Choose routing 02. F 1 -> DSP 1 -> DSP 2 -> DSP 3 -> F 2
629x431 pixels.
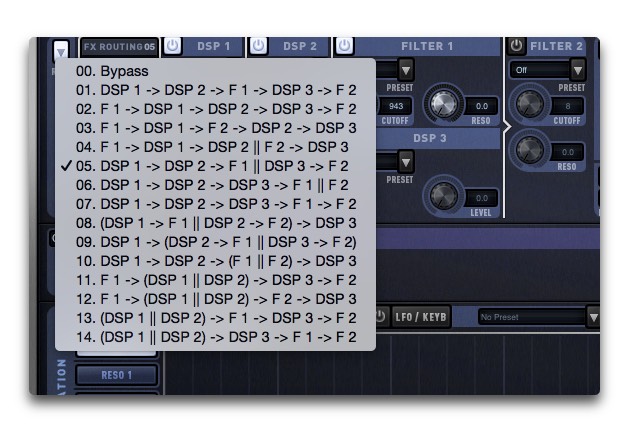tap(215, 109)
